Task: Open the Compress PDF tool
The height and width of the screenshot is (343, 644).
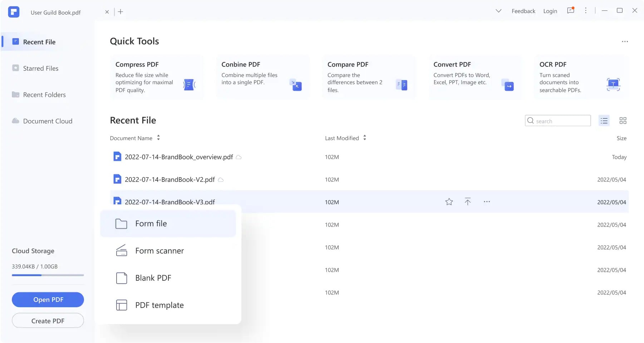Action: click(x=156, y=77)
